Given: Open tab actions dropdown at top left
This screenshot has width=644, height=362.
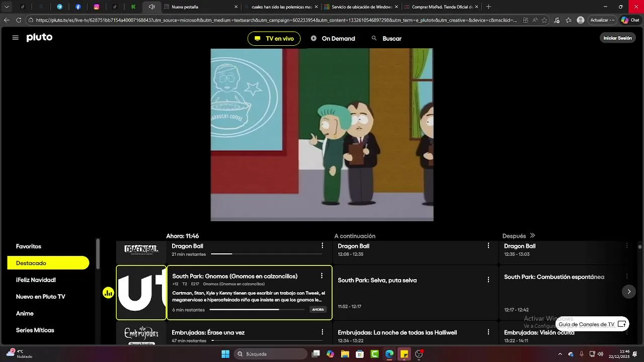Looking at the screenshot, I should coord(7,7).
